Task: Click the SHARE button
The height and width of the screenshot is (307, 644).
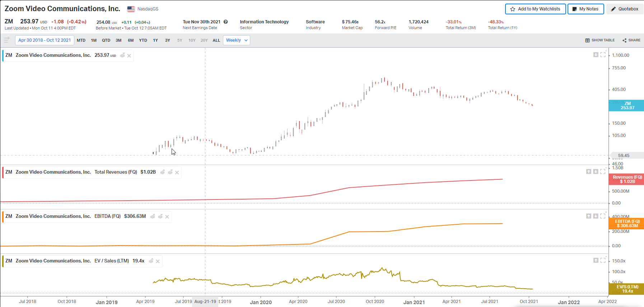Action: coord(631,40)
